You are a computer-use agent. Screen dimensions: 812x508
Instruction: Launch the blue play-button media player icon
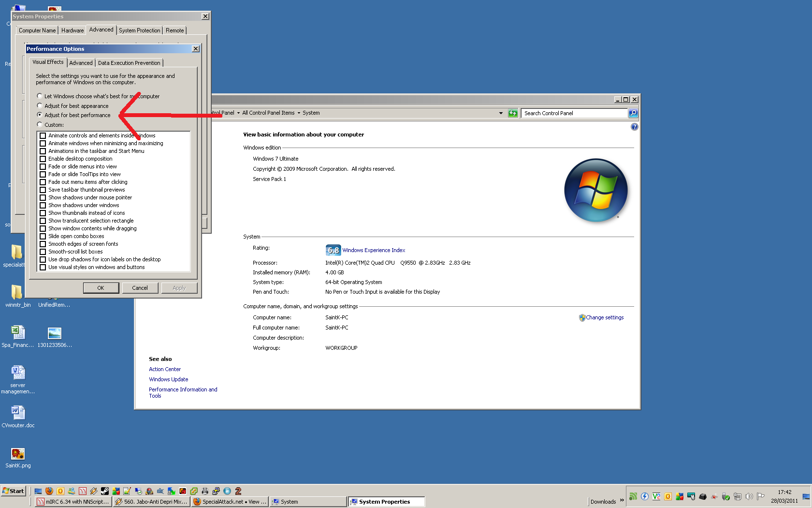[x=227, y=491]
